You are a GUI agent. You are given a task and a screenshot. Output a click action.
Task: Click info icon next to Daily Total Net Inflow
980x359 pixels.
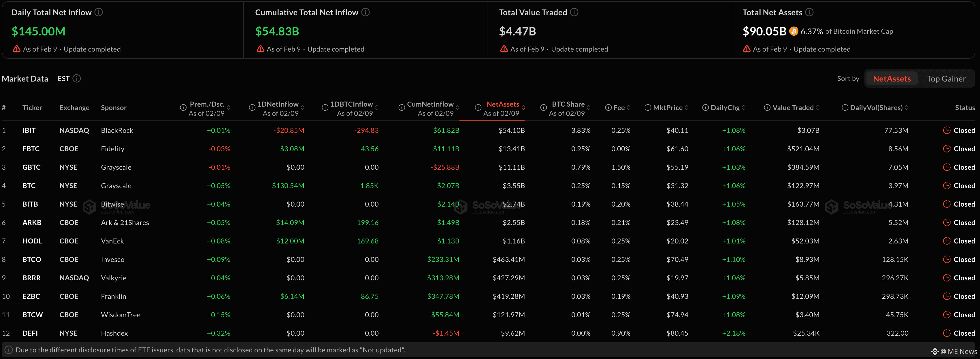click(x=99, y=12)
